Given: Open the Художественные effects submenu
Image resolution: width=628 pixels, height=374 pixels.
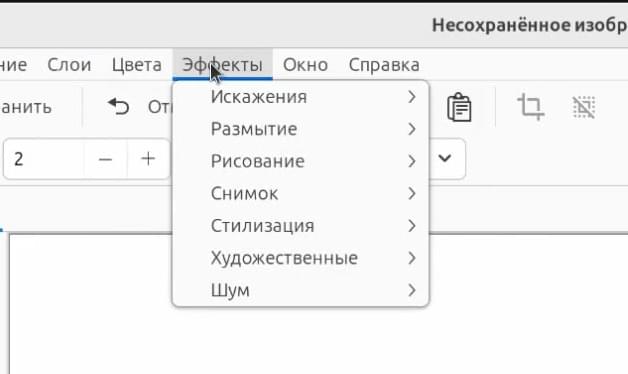Looking at the screenshot, I should coord(300,258).
